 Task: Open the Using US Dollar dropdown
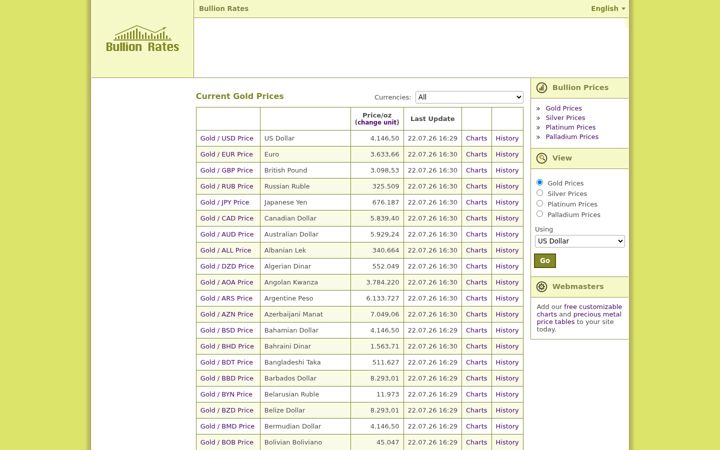click(579, 241)
